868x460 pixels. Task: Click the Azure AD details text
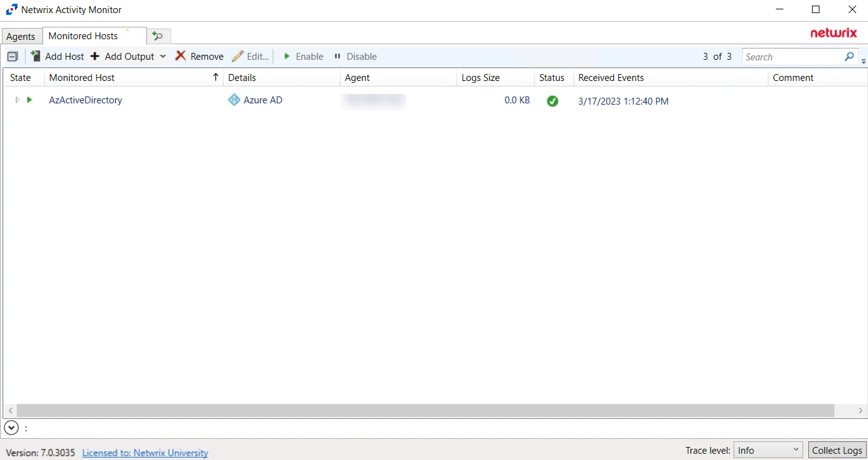point(263,100)
